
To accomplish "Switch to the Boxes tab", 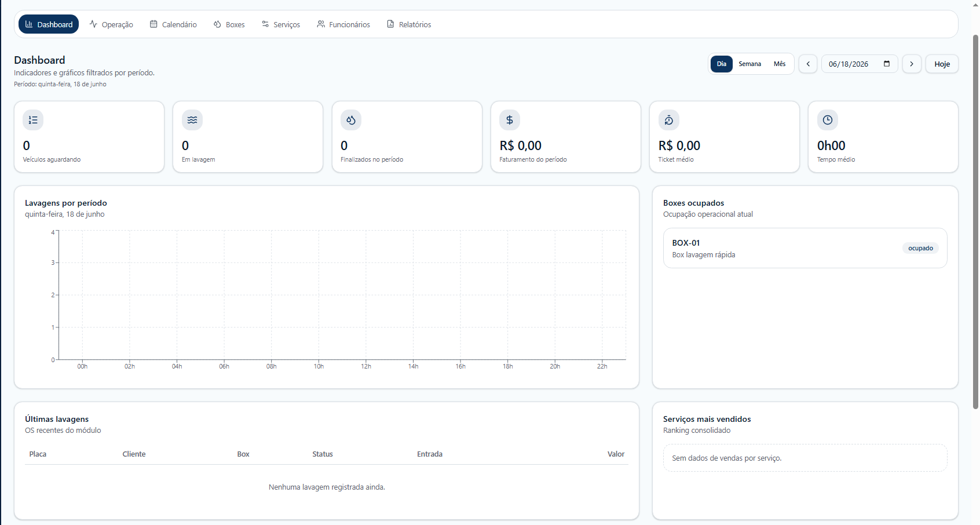I will tap(229, 24).
